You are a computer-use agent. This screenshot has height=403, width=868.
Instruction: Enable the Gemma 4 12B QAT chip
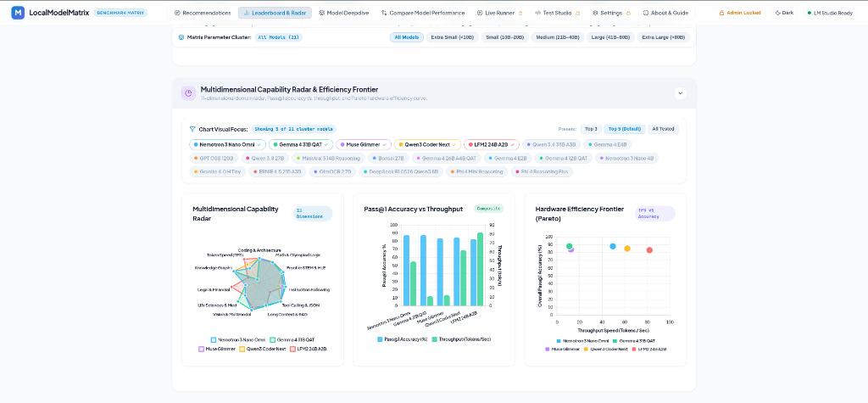[x=564, y=159]
